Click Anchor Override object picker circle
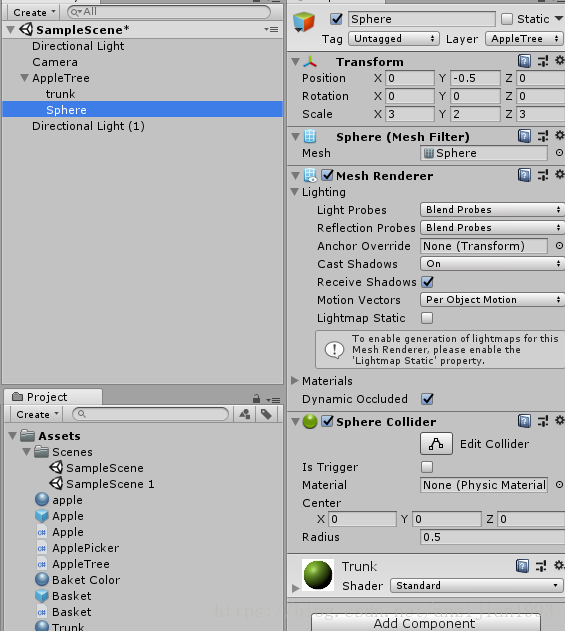Viewport: 565px width, 631px height. click(559, 245)
